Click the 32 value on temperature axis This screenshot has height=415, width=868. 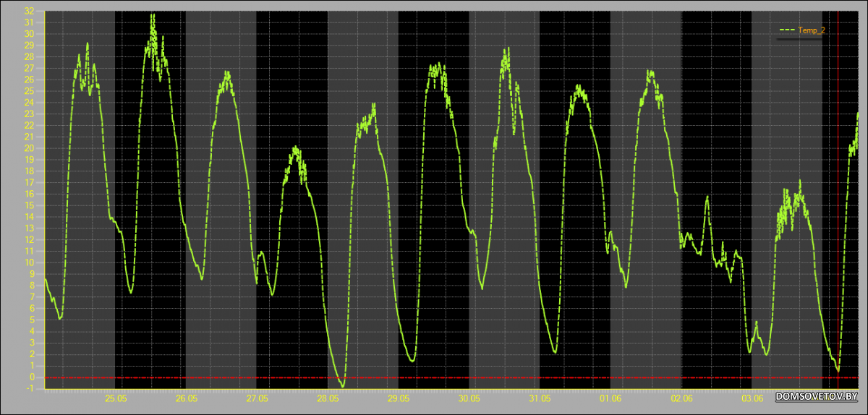29,12
